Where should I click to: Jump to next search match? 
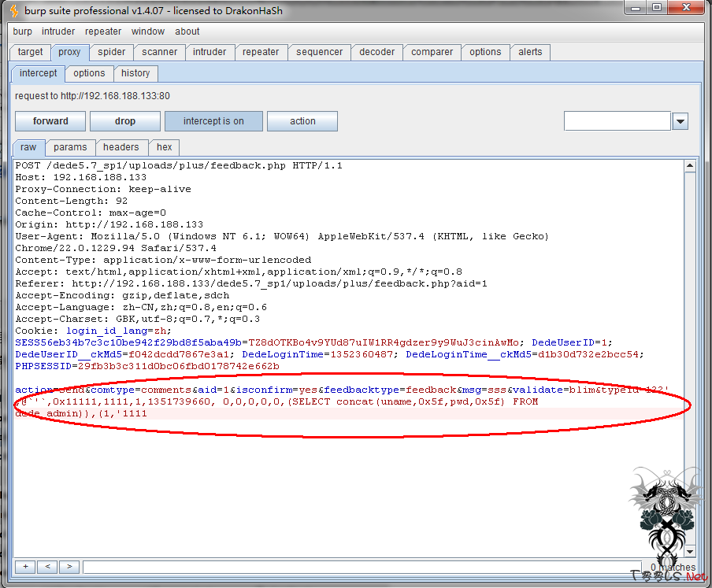tap(69, 567)
